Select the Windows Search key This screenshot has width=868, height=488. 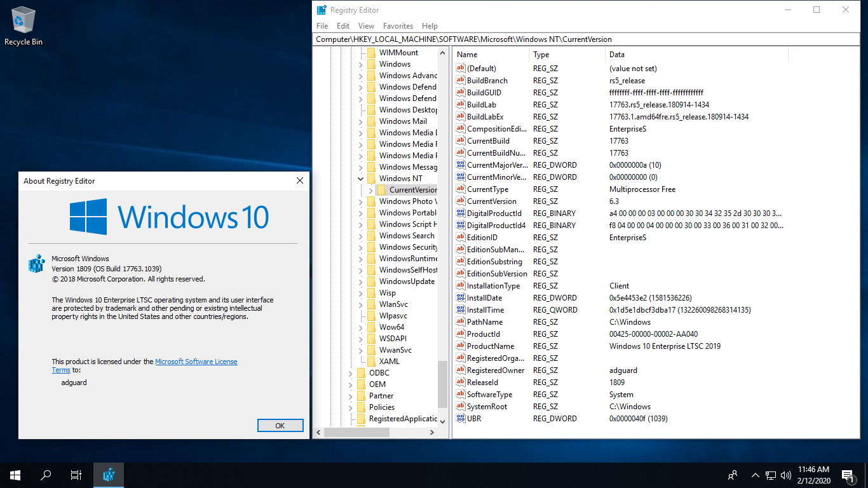click(407, 236)
